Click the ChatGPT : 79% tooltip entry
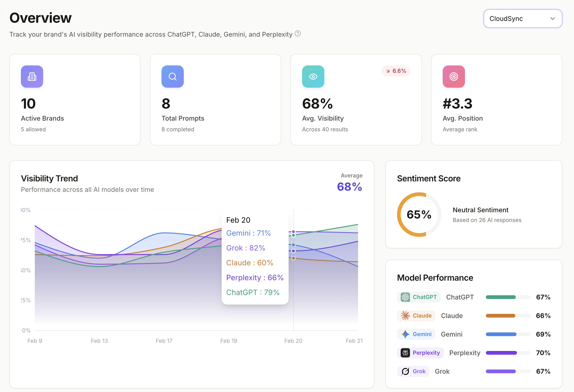The height and width of the screenshot is (392, 574). click(x=253, y=292)
